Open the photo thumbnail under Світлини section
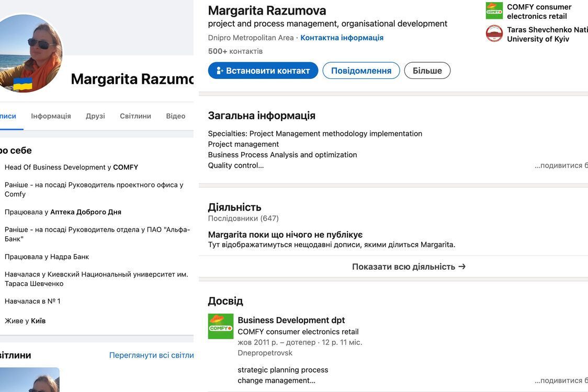Image resolution: width=588 pixels, height=392 pixels. coord(30,379)
